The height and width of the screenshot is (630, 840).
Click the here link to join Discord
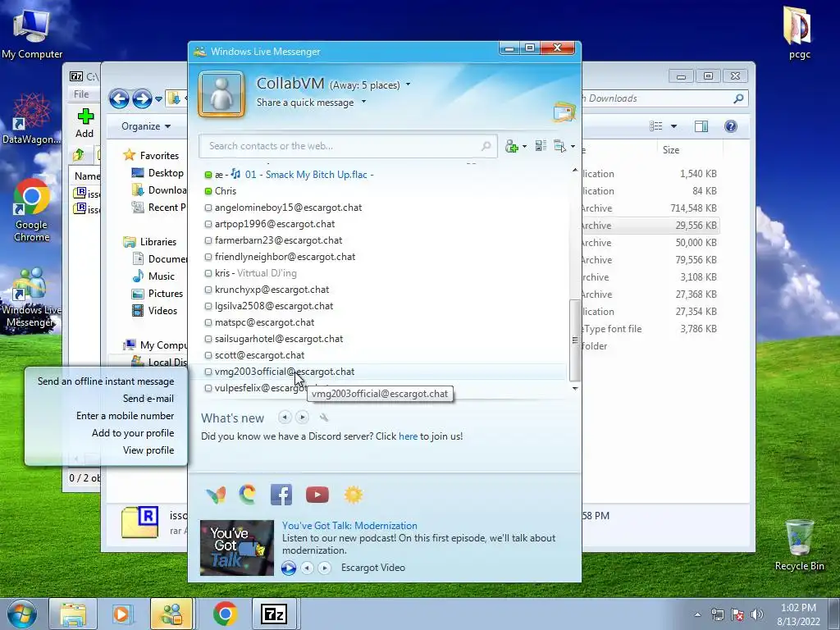(408, 436)
